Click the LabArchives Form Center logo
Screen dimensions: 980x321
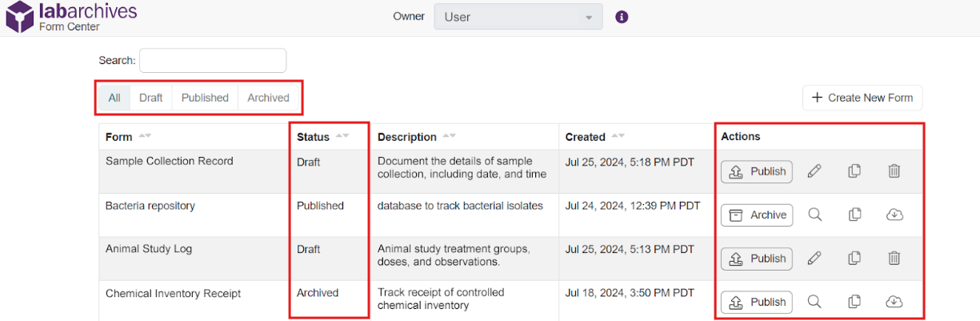tap(72, 17)
